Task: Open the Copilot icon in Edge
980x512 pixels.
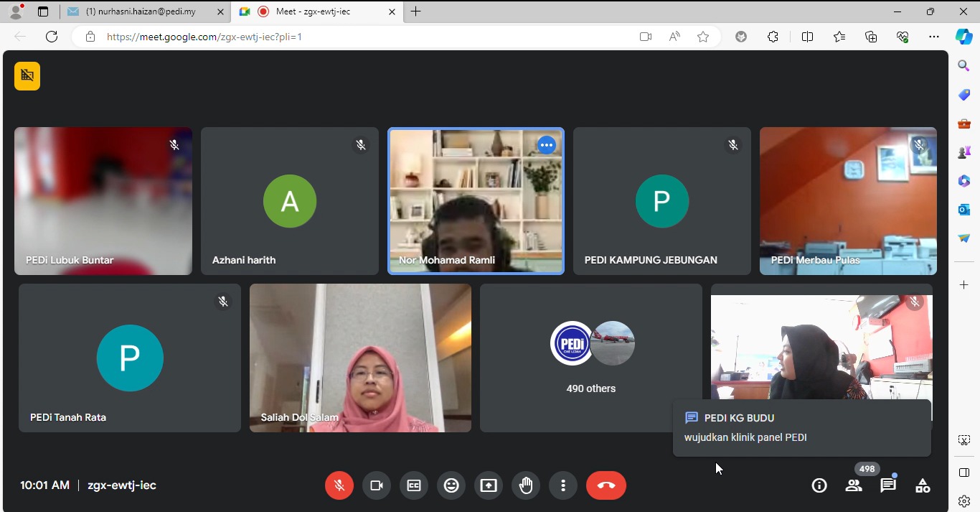Action: [964, 37]
